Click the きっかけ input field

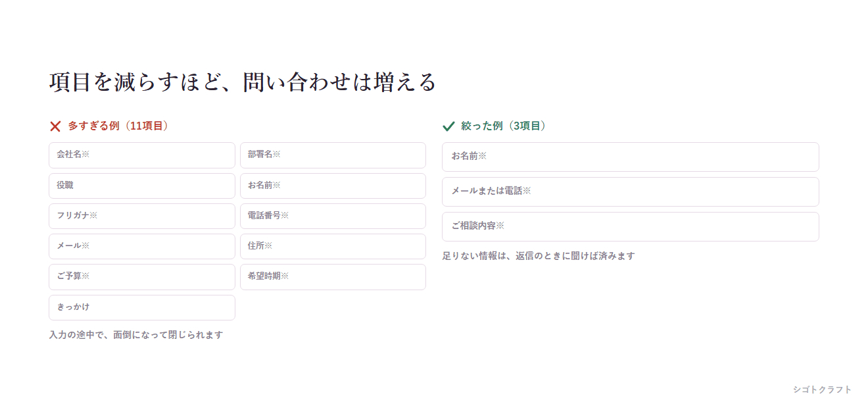pos(142,307)
